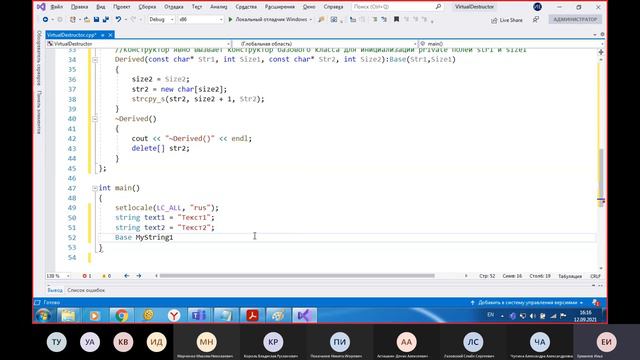Expand the hidden system tray icons arrow
Screen dimensions: 640x360
(x=502, y=316)
